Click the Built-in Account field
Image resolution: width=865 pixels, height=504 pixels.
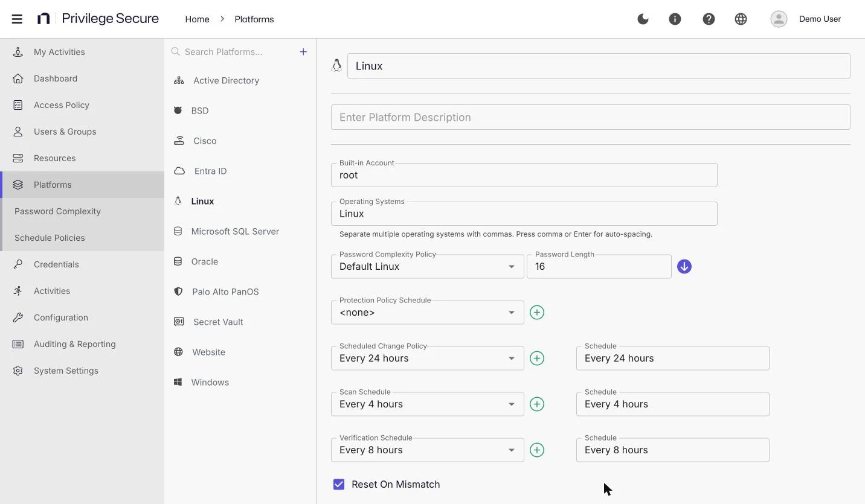(524, 175)
